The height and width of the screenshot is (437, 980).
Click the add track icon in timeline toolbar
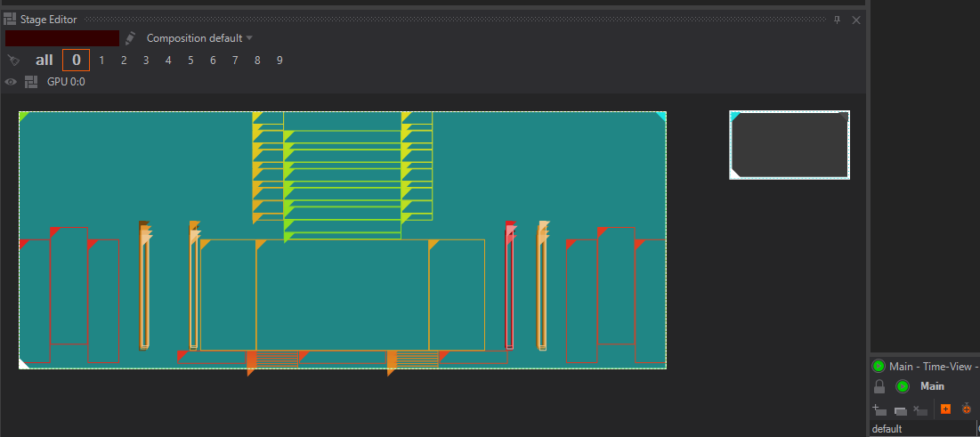click(879, 409)
